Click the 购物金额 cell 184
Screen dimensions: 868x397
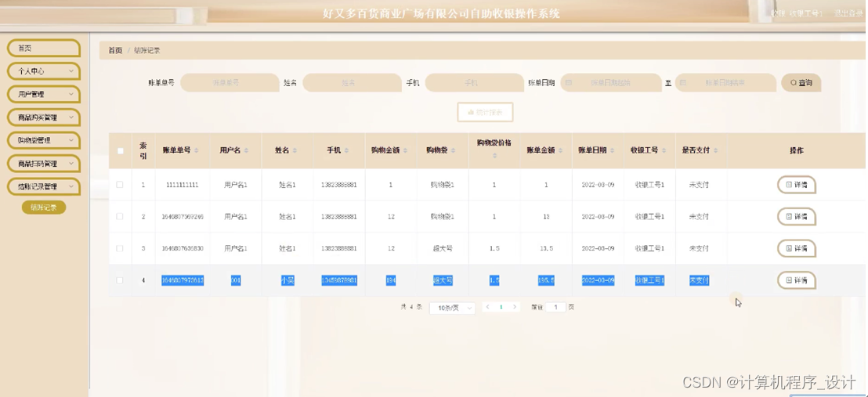[391, 281]
